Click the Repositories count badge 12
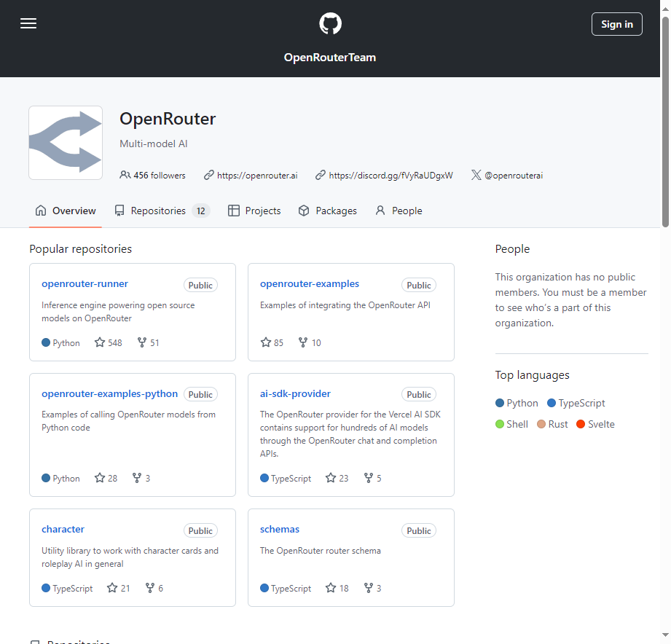The height and width of the screenshot is (644, 671). point(200,211)
